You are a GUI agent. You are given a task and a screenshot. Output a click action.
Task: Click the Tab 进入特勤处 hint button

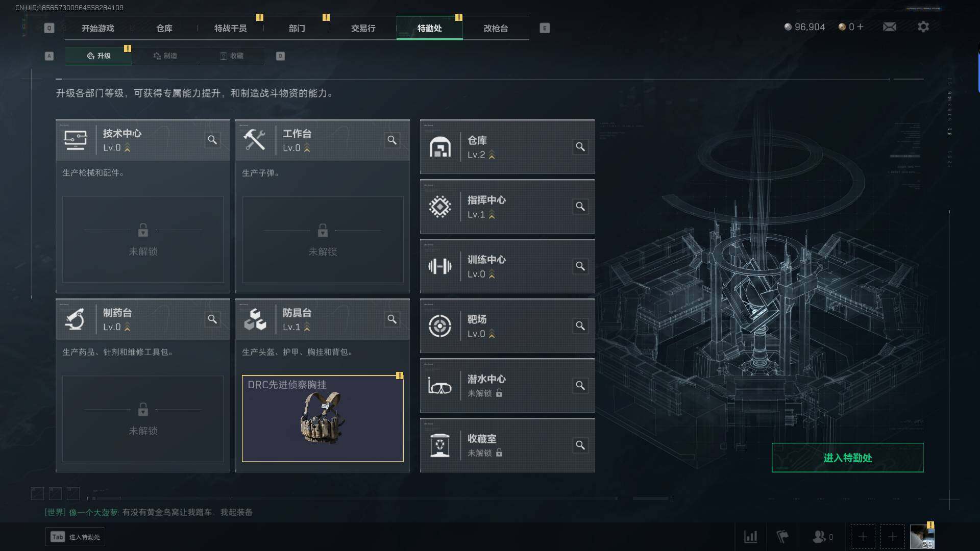point(75,537)
